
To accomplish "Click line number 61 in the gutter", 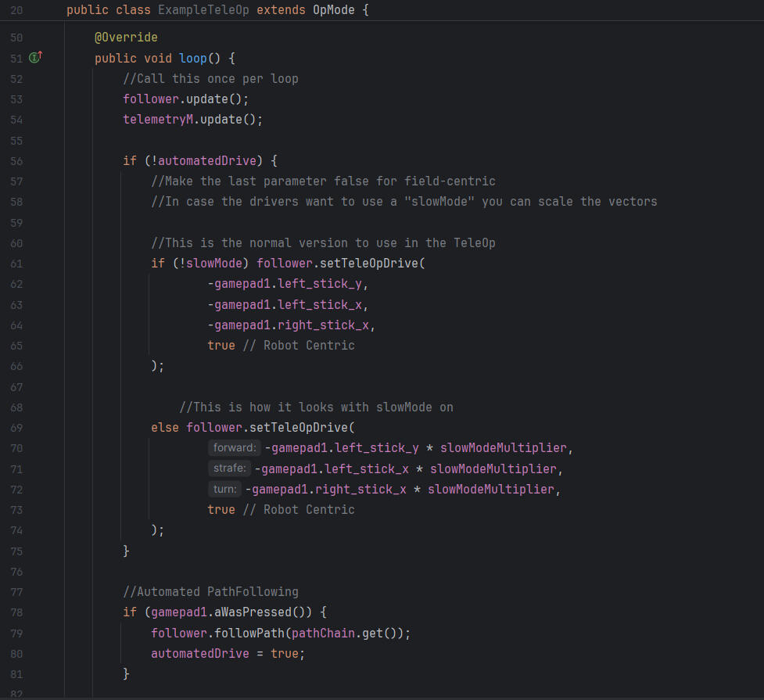I will pyautogui.click(x=17, y=264).
